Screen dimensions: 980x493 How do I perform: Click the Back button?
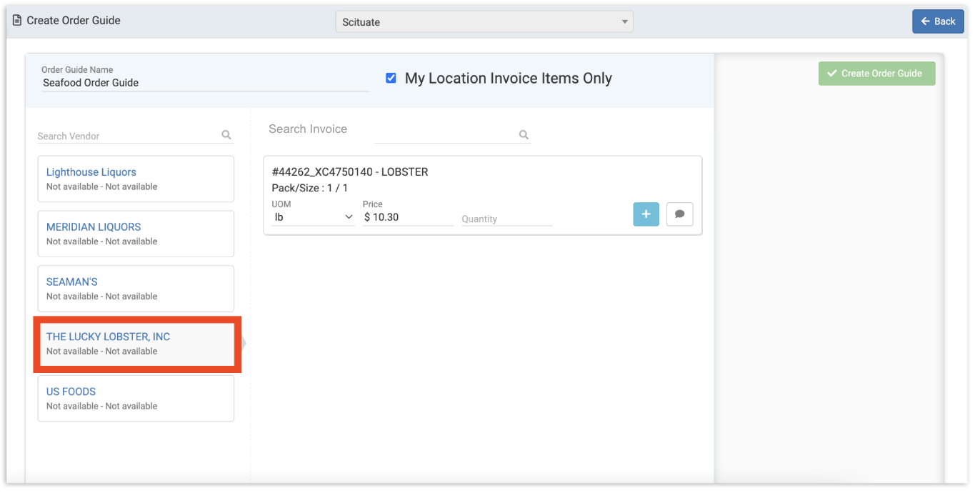pyautogui.click(x=937, y=21)
